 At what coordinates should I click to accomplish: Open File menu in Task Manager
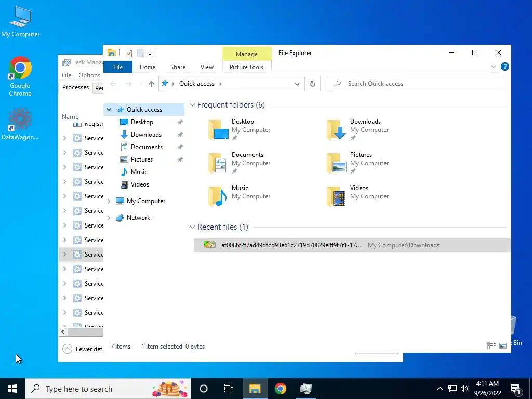66,75
